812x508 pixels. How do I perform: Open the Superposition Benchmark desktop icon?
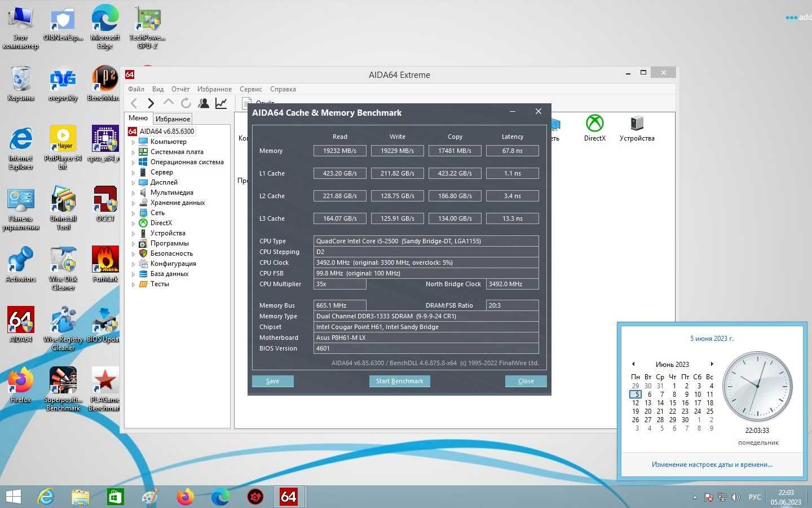pyautogui.click(x=63, y=389)
